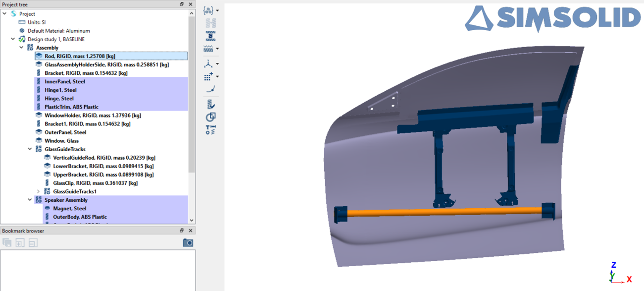The image size is (644, 291).
Task: Click the camera icon in Bookmark browser
Action: pos(188,242)
